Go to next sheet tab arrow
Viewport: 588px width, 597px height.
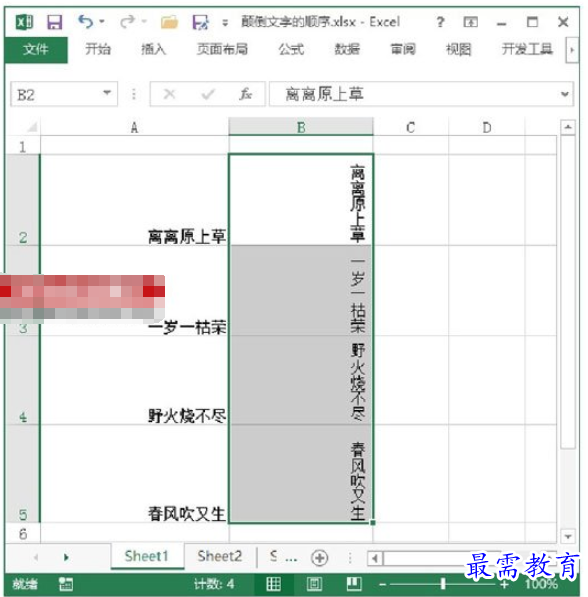[67, 557]
